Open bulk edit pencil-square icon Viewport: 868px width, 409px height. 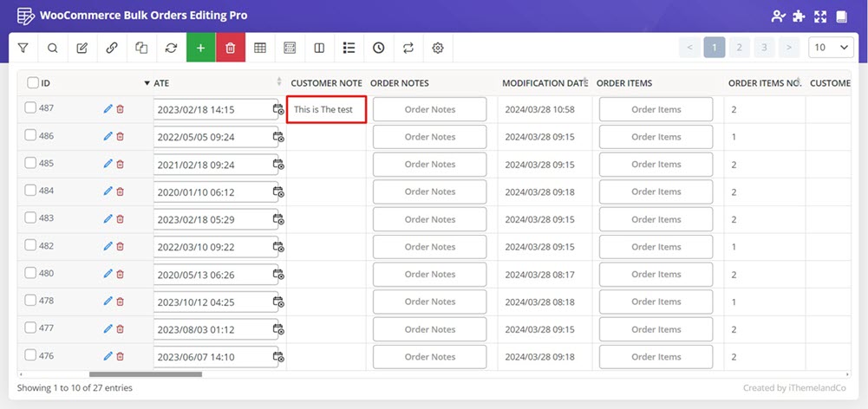[82, 48]
